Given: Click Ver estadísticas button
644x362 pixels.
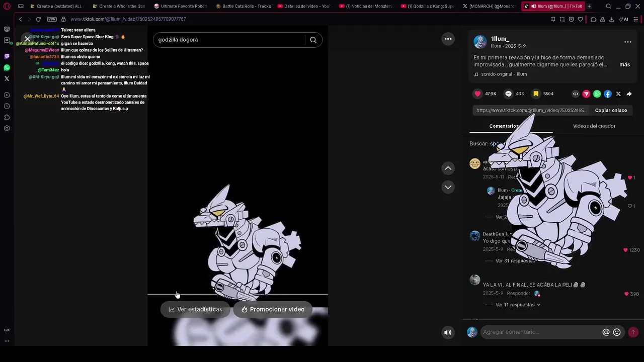Looking at the screenshot, I should click(x=195, y=310).
